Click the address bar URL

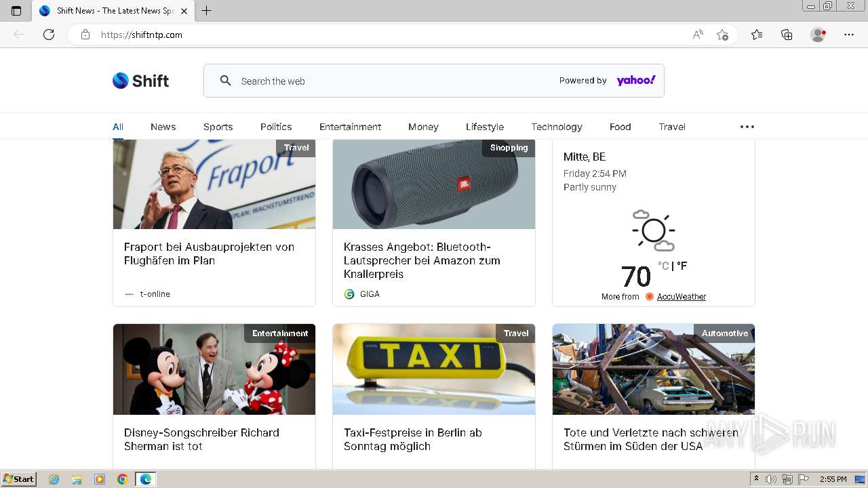coord(142,35)
